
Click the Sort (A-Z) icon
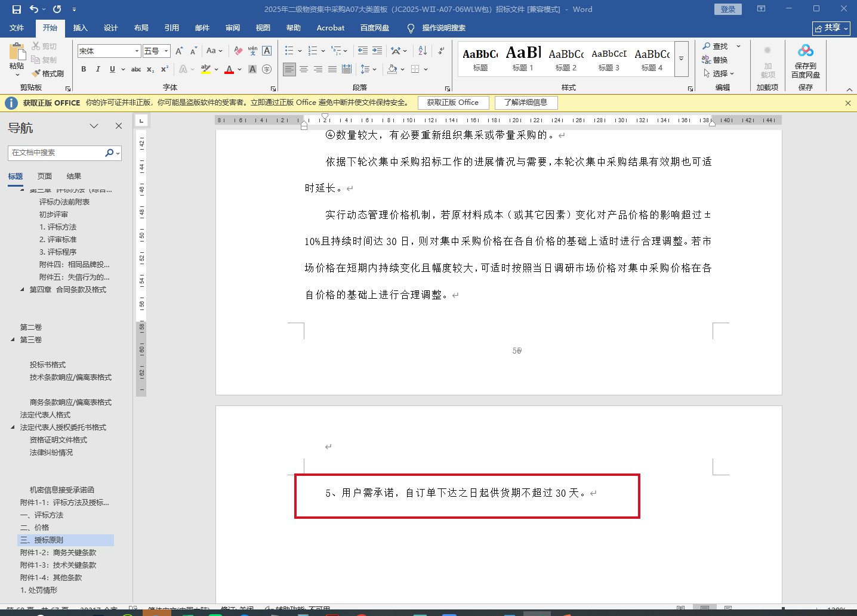point(423,51)
